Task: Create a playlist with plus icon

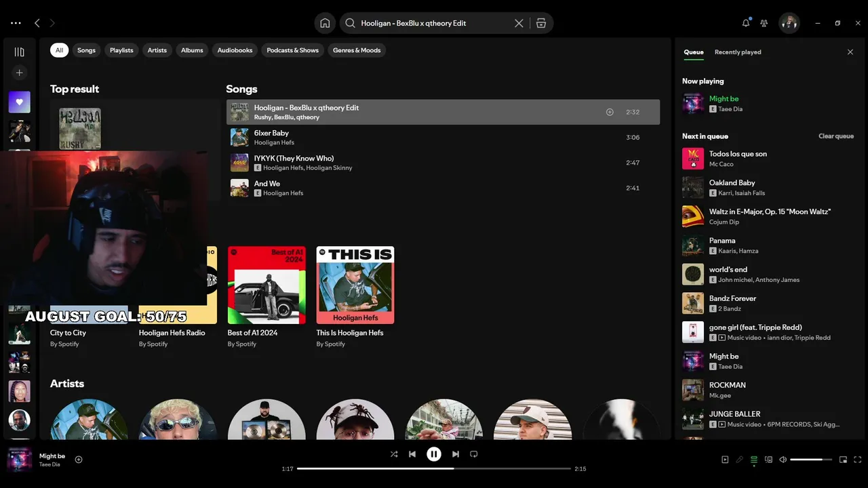Action: 19,73
